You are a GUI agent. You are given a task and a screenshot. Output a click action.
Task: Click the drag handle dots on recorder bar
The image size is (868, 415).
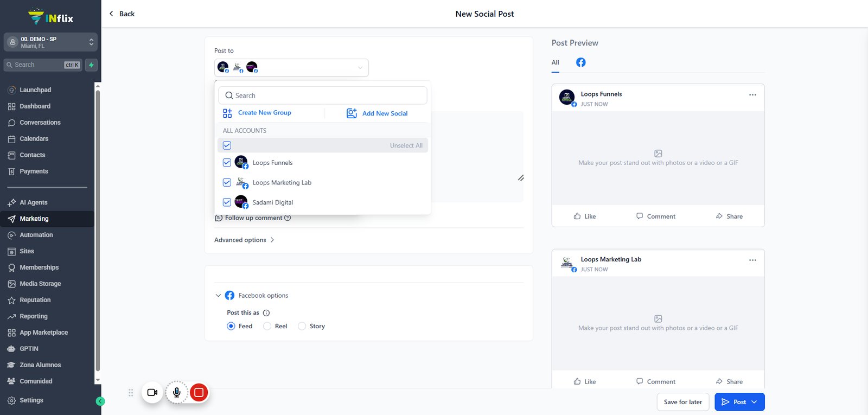click(x=131, y=393)
